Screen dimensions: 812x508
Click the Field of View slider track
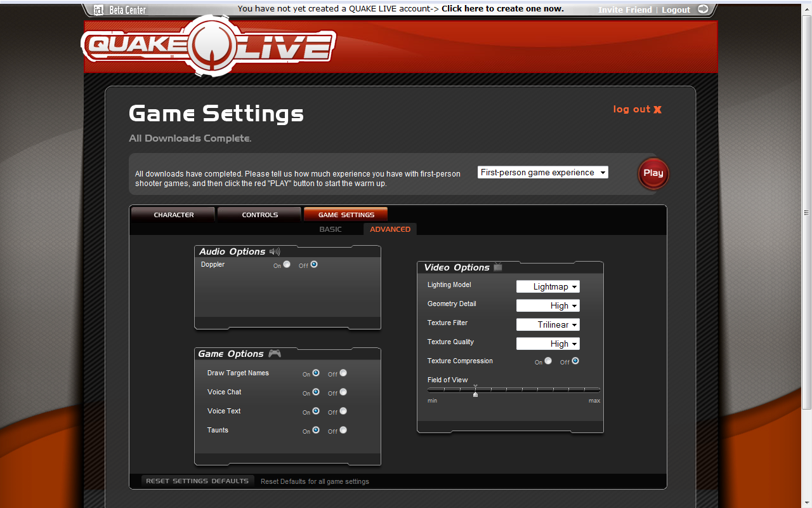pos(514,389)
